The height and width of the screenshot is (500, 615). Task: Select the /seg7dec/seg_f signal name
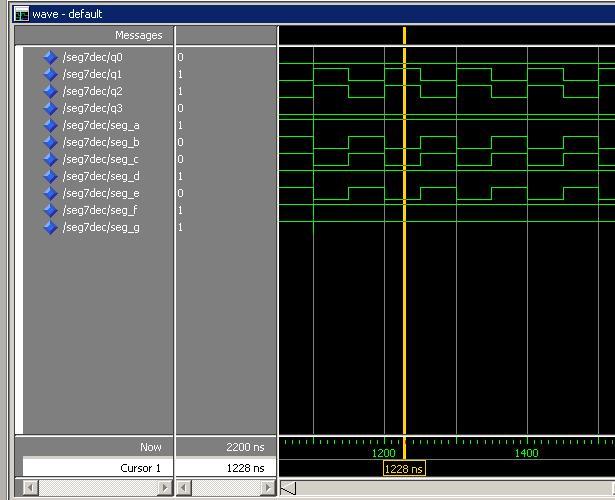[100, 210]
